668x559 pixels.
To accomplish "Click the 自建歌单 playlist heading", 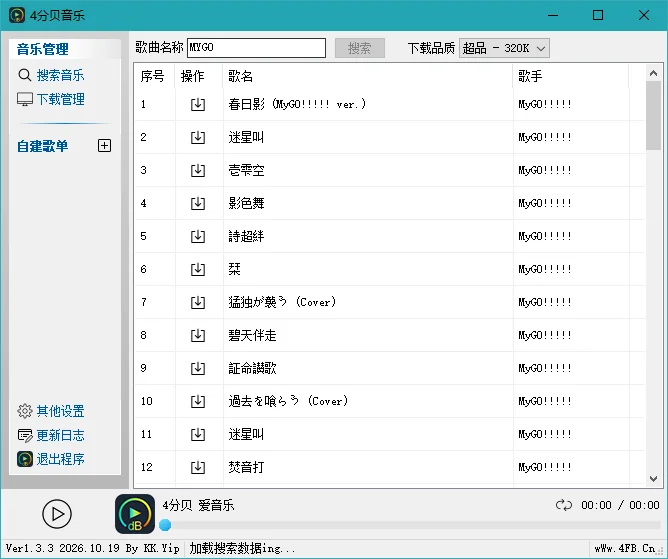I will (x=42, y=146).
